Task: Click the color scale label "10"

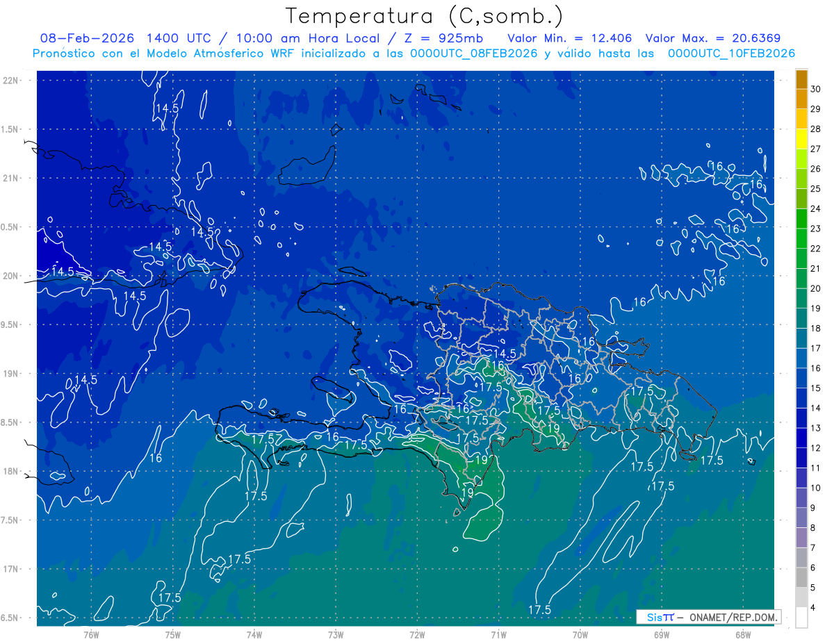Action: (x=816, y=488)
